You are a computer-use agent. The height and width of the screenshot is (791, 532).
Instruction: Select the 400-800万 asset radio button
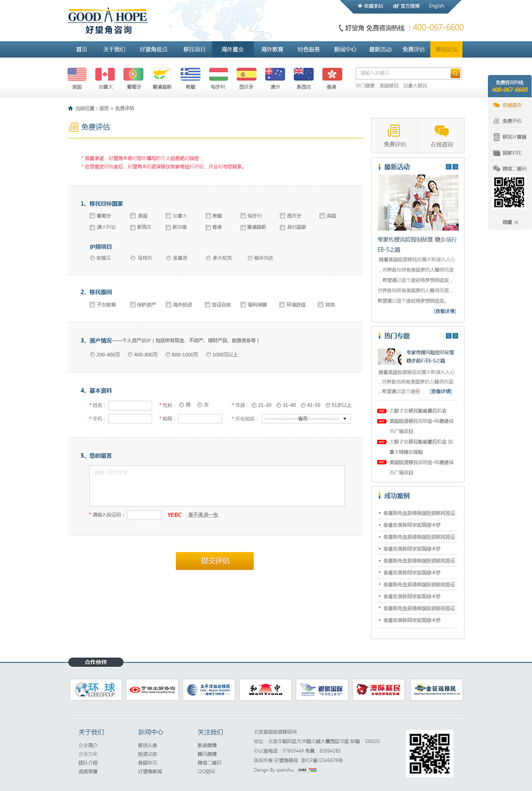tap(130, 355)
